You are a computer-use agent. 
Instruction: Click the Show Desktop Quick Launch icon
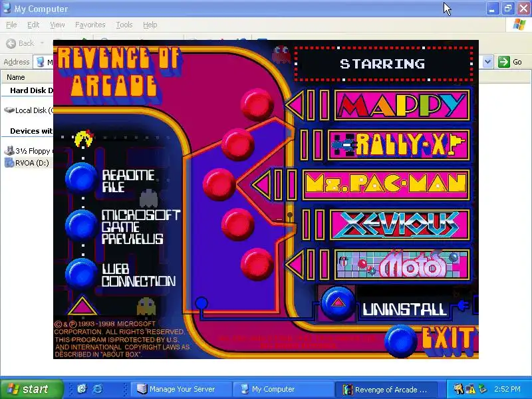82,389
